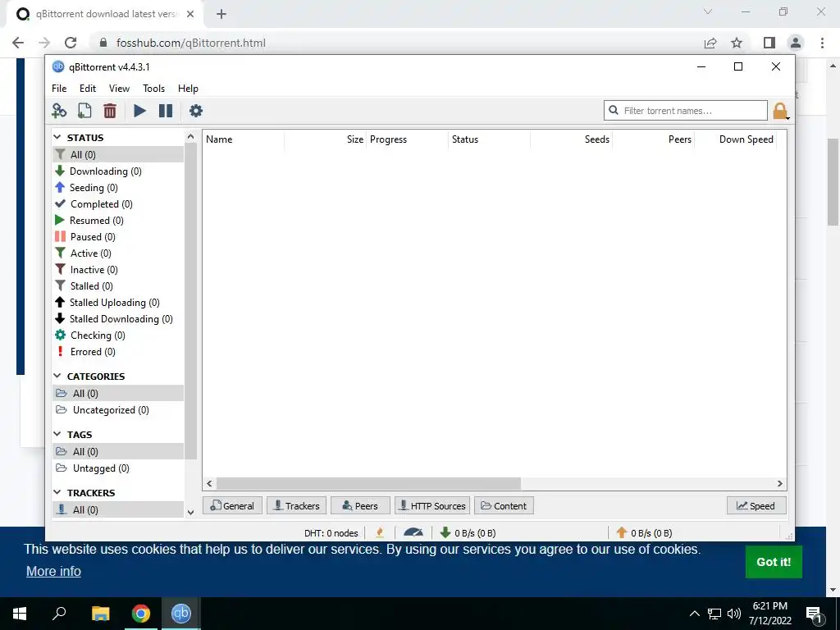Viewport: 840px width, 630px height.
Task: Switch to the Content tab
Action: coord(504,505)
